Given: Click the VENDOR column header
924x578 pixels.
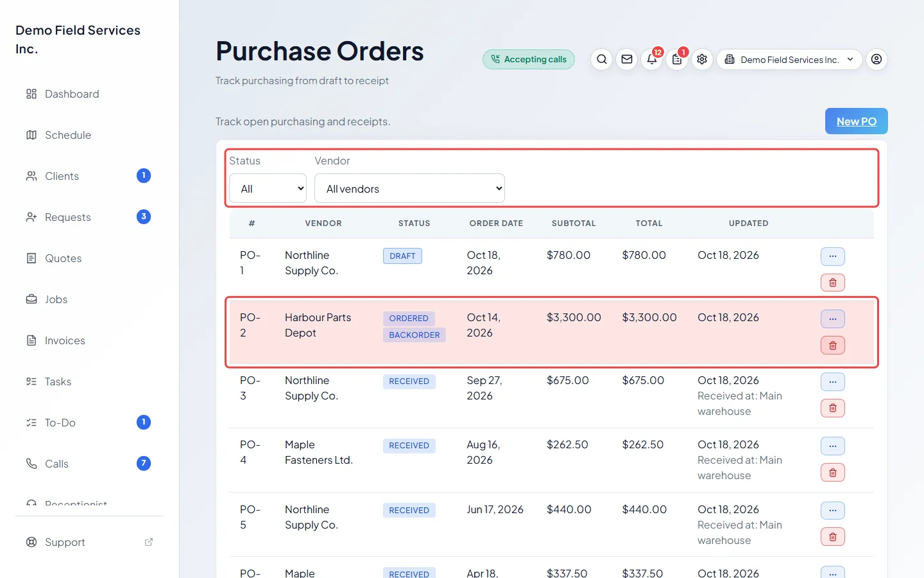Looking at the screenshot, I should click(x=323, y=223).
